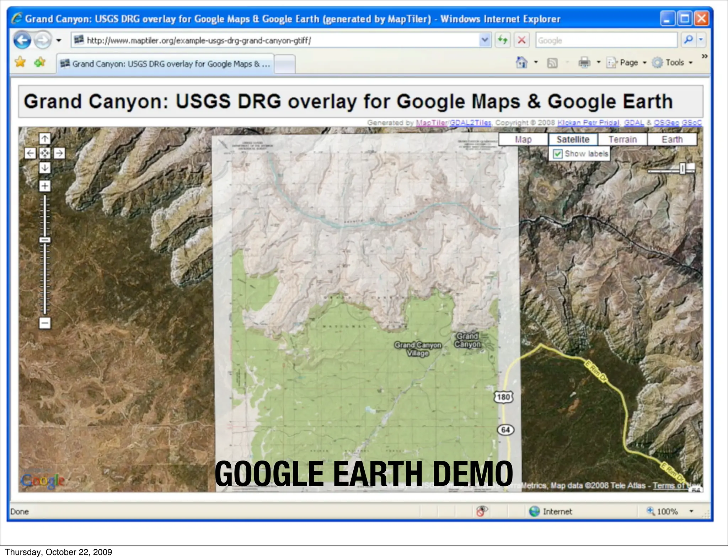Click the map zoom slider handle
The width and height of the screenshot is (728, 560).
(x=45, y=240)
